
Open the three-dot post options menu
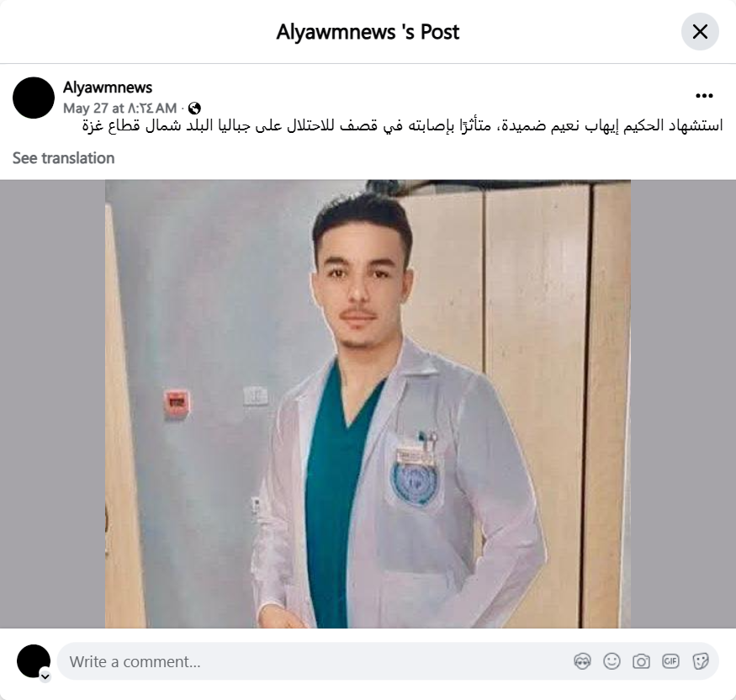[x=704, y=96]
